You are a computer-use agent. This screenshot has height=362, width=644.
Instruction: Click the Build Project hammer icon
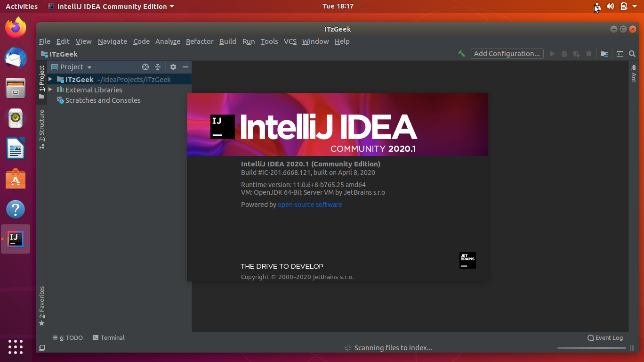click(461, 53)
